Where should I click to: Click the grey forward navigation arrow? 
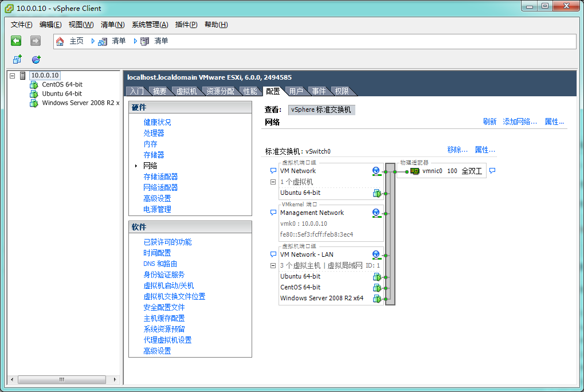(36, 41)
